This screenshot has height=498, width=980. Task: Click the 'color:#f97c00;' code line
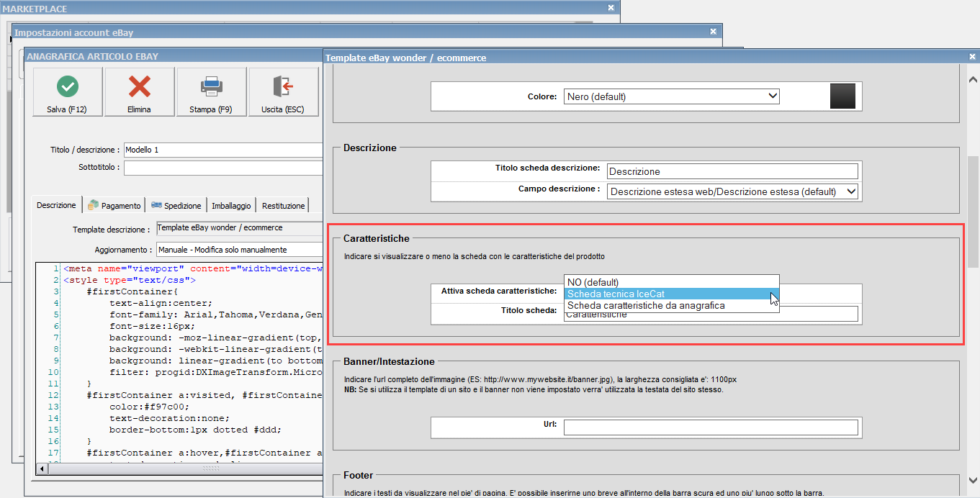[x=150, y=407]
